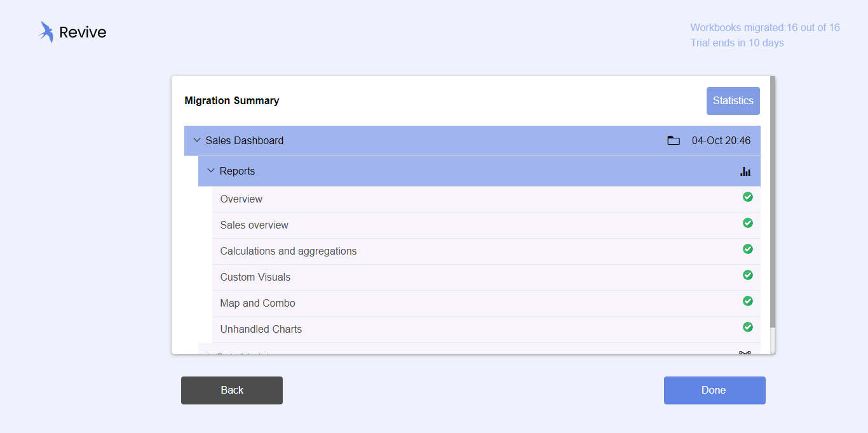Select the Sales overview report
This screenshot has height=433, width=868.
point(254,225)
